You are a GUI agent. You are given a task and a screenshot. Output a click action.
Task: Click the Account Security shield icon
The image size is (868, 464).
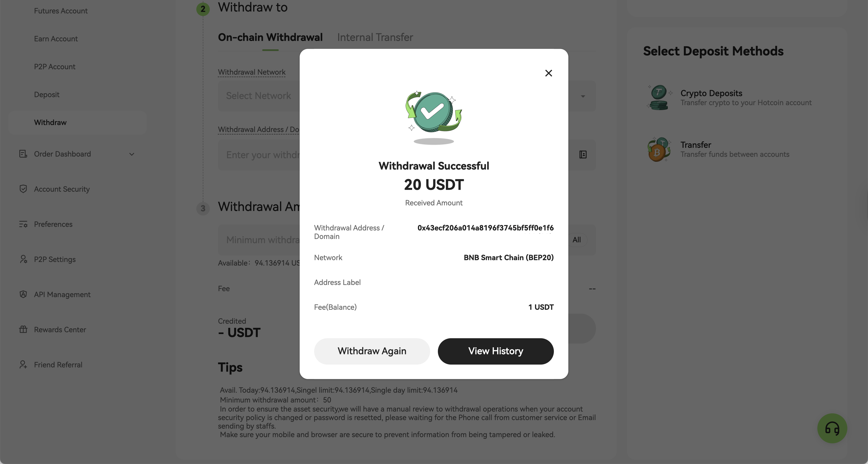pyautogui.click(x=23, y=189)
